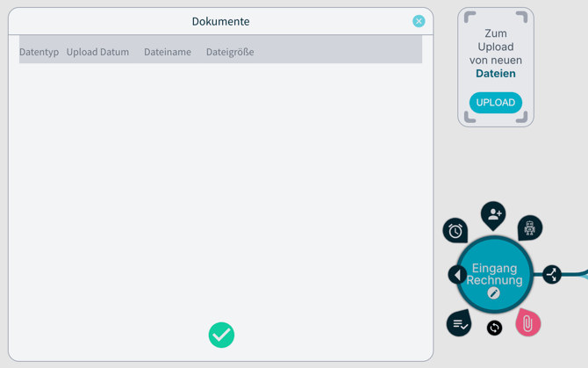This screenshot has width=588, height=368.
Task: Click the add user icon
Action: click(x=493, y=214)
